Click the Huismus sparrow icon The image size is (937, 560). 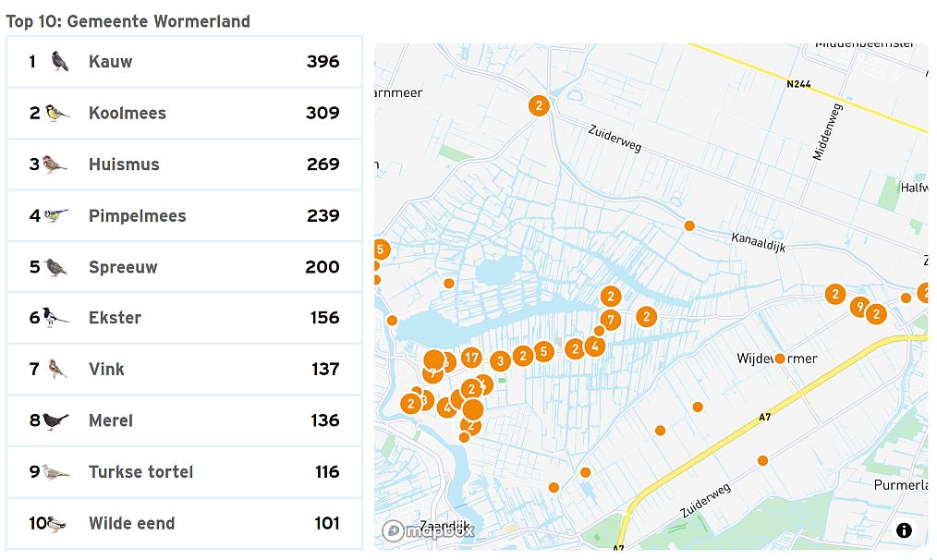[55, 164]
